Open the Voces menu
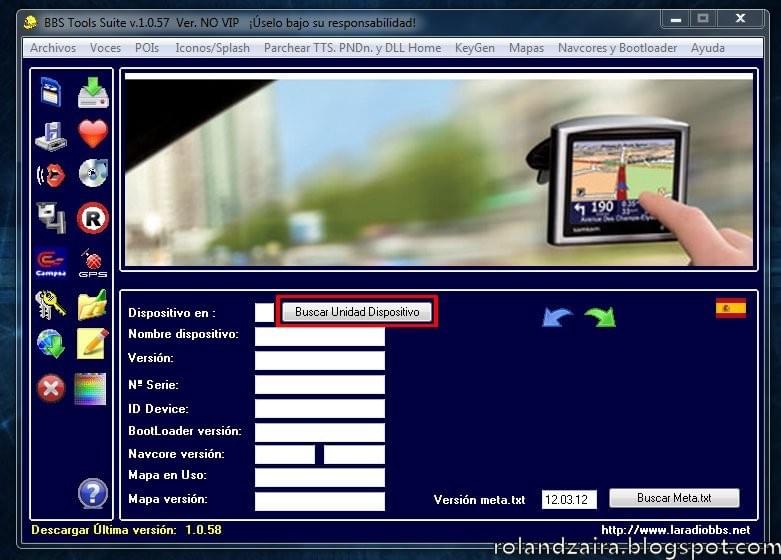This screenshot has height=560, width=781. click(105, 48)
